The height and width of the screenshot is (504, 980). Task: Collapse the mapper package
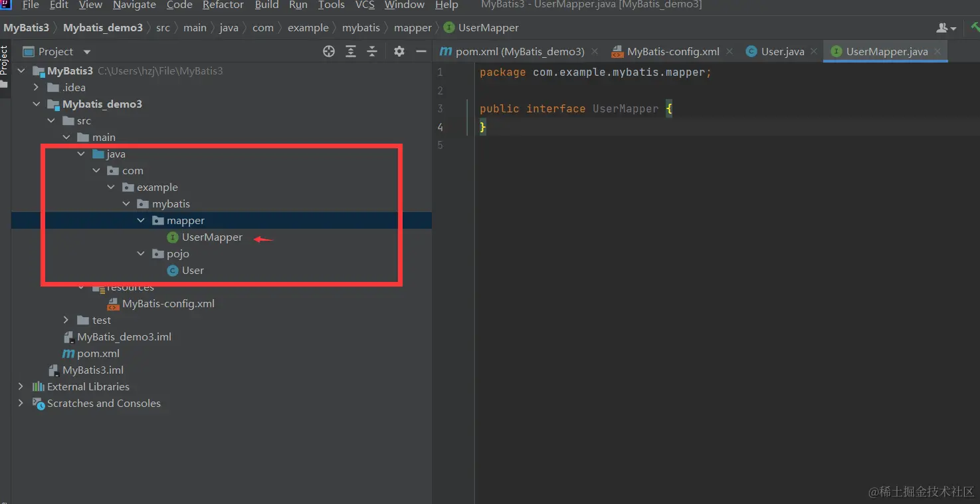click(x=141, y=220)
